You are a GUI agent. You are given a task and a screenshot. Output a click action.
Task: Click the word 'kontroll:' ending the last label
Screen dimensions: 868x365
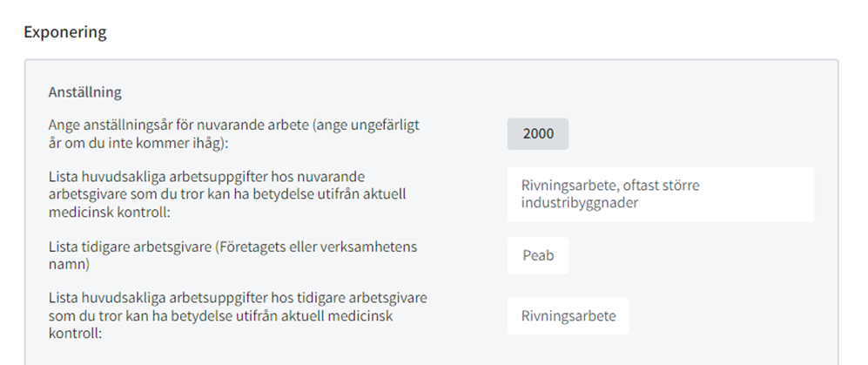pyautogui.click(x=75, y=334)
